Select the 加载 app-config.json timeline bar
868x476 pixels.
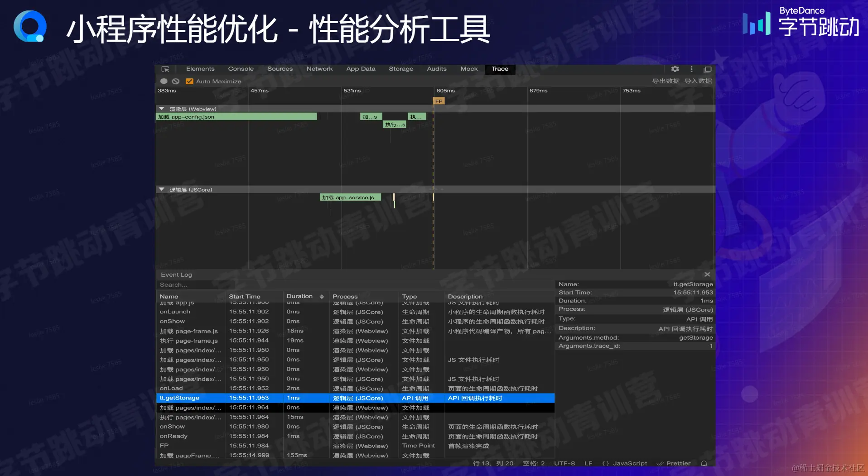click(236, 117)
